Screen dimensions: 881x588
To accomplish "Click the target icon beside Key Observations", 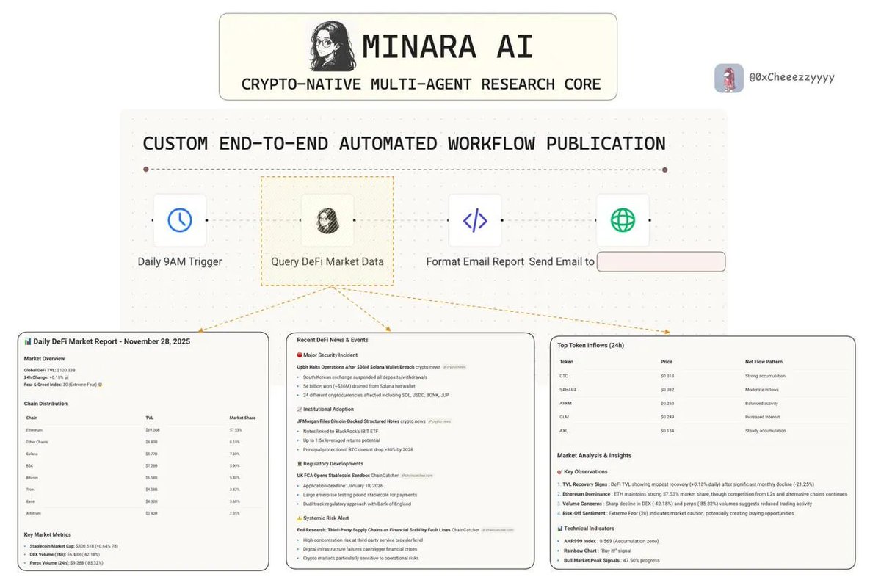I will coord(560,472).
